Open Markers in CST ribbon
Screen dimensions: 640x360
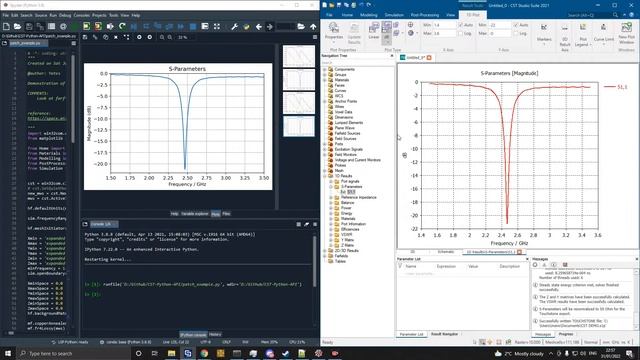click(x=544, y=33)
